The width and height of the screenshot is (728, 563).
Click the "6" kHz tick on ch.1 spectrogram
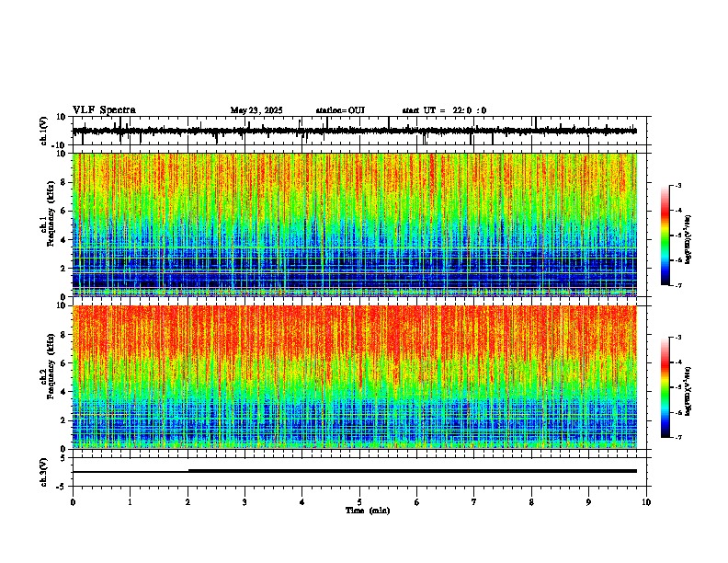click(63, 211)
